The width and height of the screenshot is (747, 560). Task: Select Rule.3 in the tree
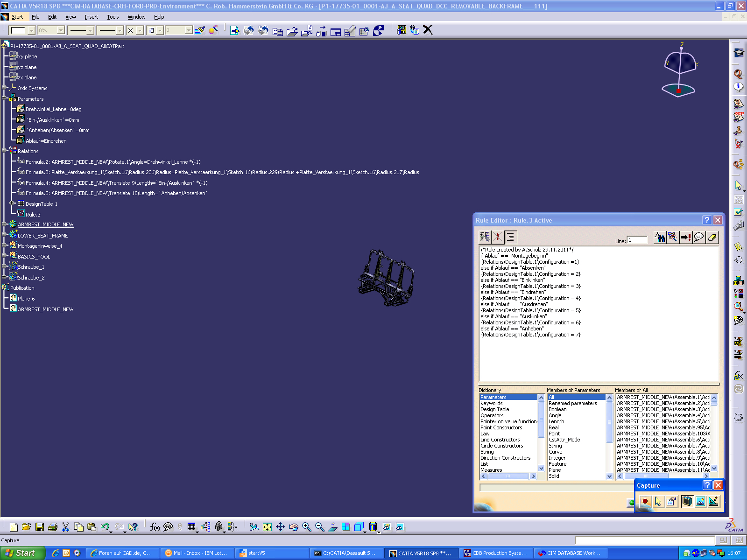[33, 215]
